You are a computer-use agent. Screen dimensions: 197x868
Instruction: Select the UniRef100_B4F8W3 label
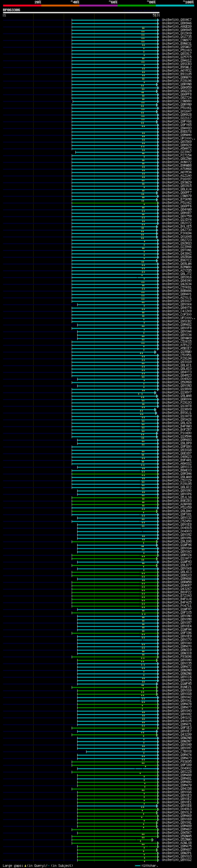176,426
